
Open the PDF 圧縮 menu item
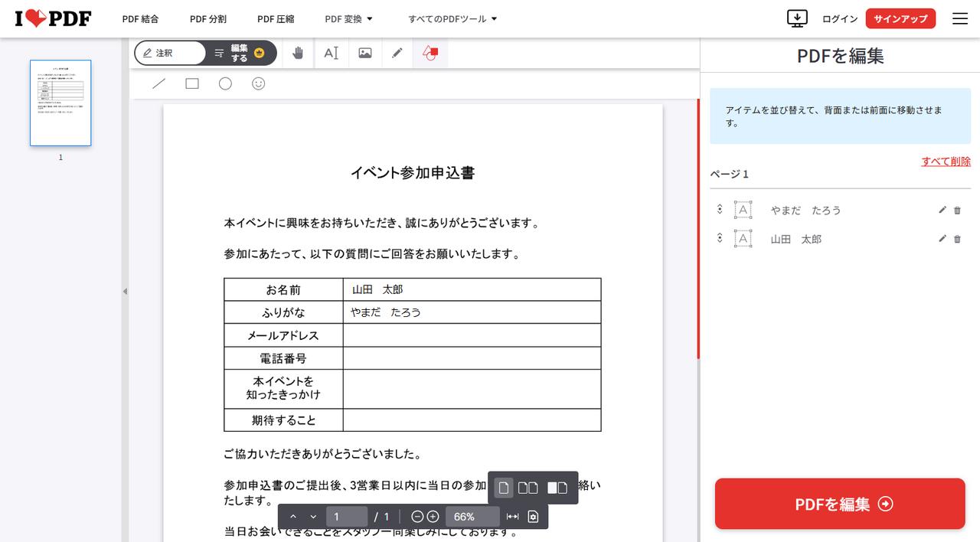point(276,19)
